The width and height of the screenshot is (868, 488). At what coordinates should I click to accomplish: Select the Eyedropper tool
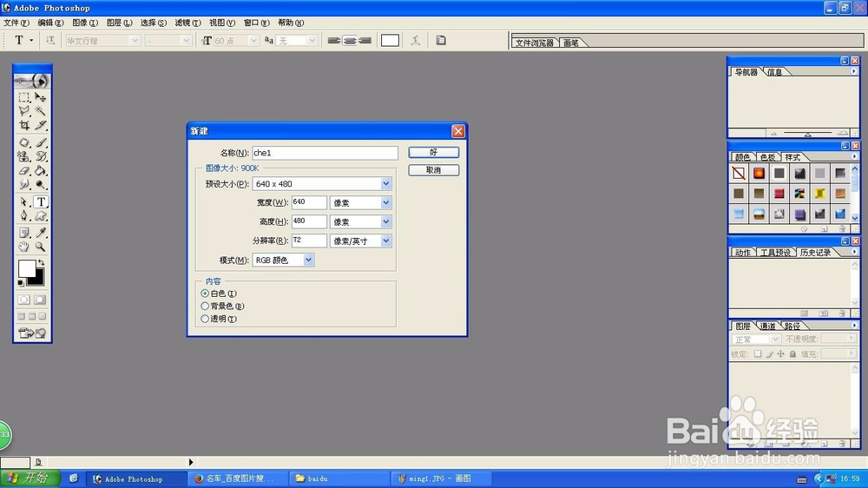(41, 233)
